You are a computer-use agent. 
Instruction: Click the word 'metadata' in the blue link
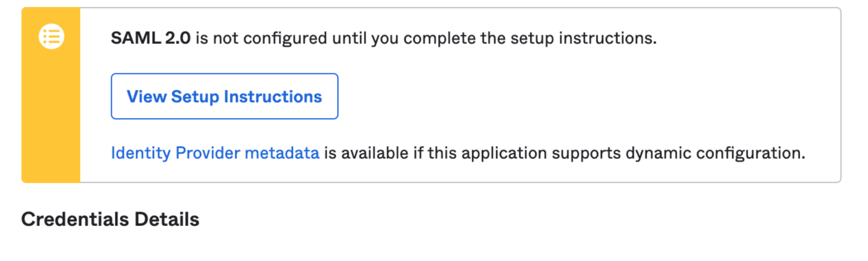pos(282,153)
